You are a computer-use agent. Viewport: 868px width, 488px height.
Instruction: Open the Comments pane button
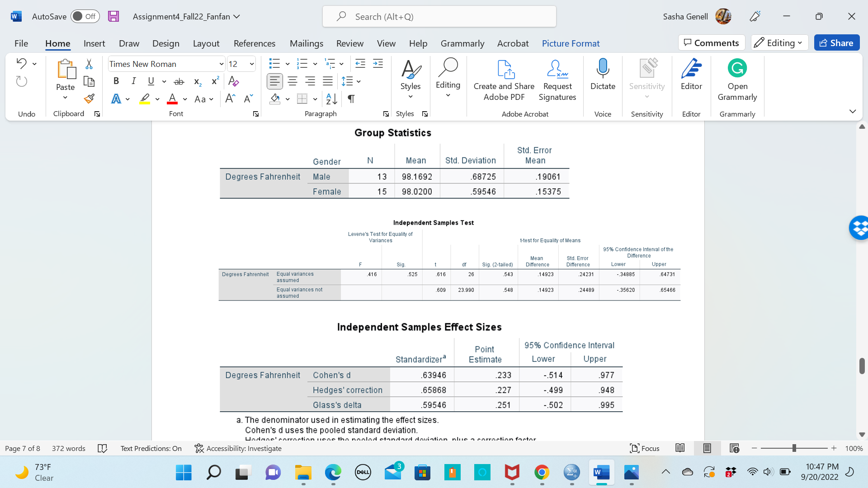[x=712, y=43]
